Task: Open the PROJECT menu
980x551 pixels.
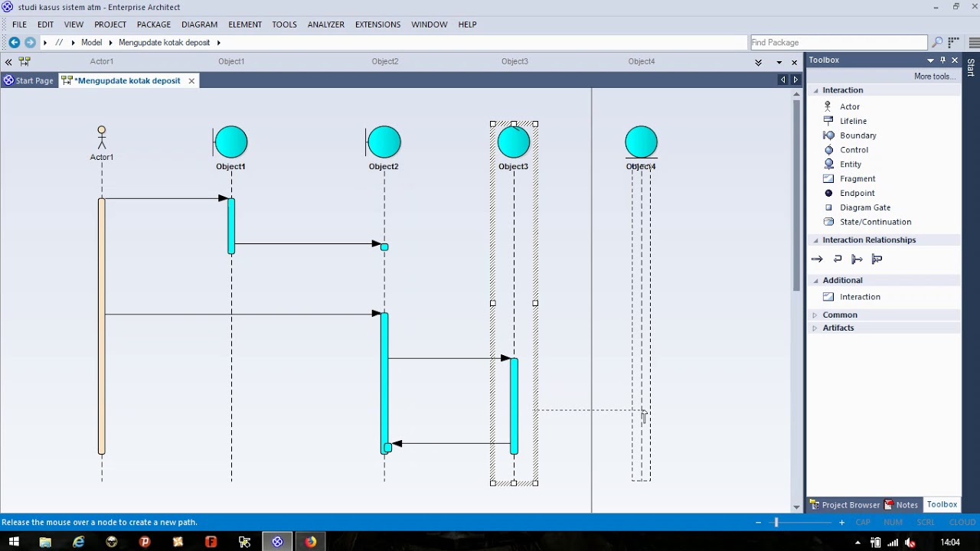Action: tap(110, 24)
